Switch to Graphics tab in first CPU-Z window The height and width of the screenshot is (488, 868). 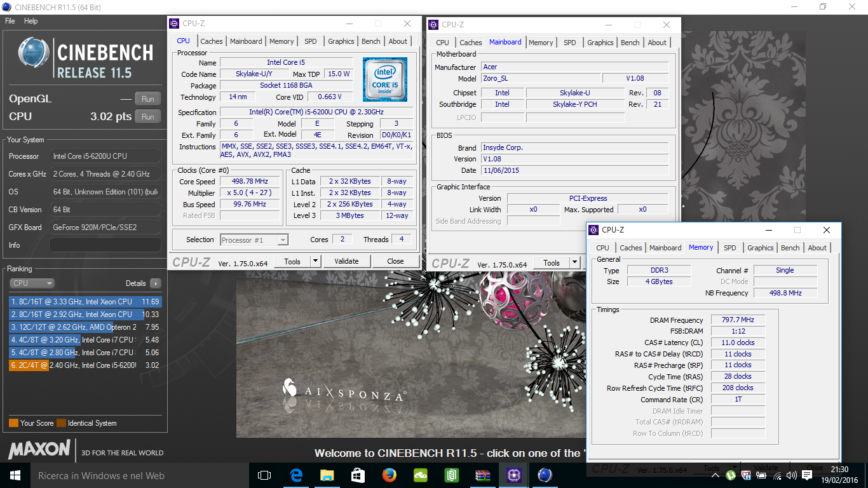click(341, 41)
